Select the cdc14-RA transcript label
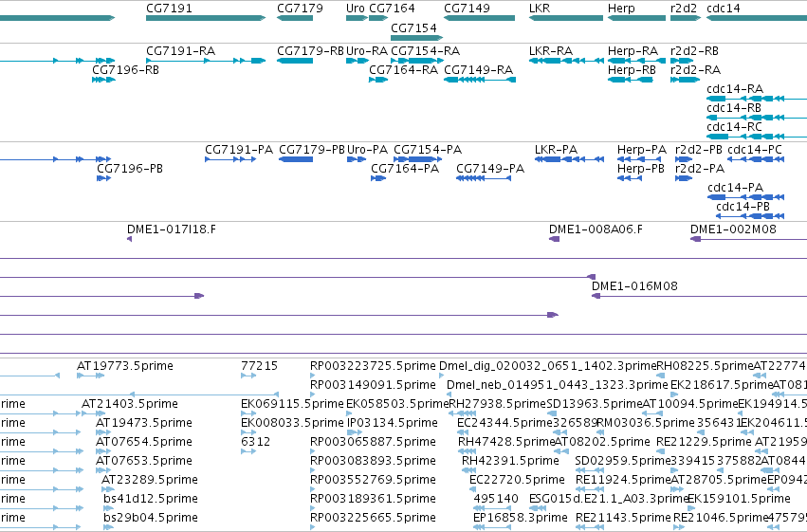The image size is (807, 532). pos(734,89)
